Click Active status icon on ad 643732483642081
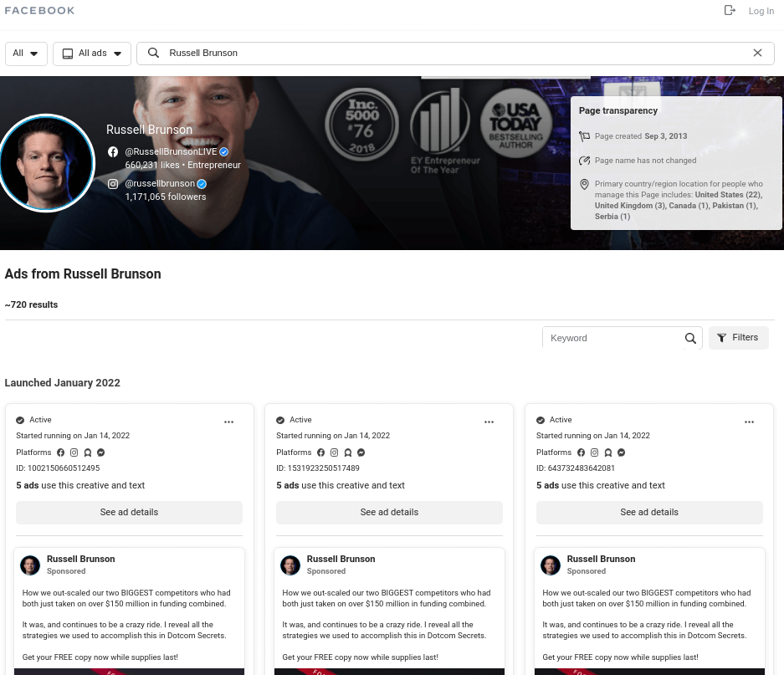Image resolution: width=784 pixels, height=675 pixels. pos(541,420)
